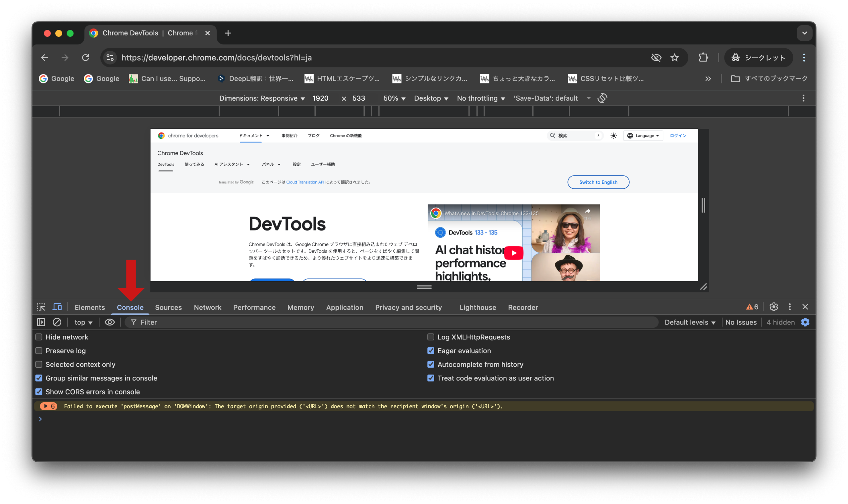
Task: Close the DevTools panel
Action: tap(805, 307)
